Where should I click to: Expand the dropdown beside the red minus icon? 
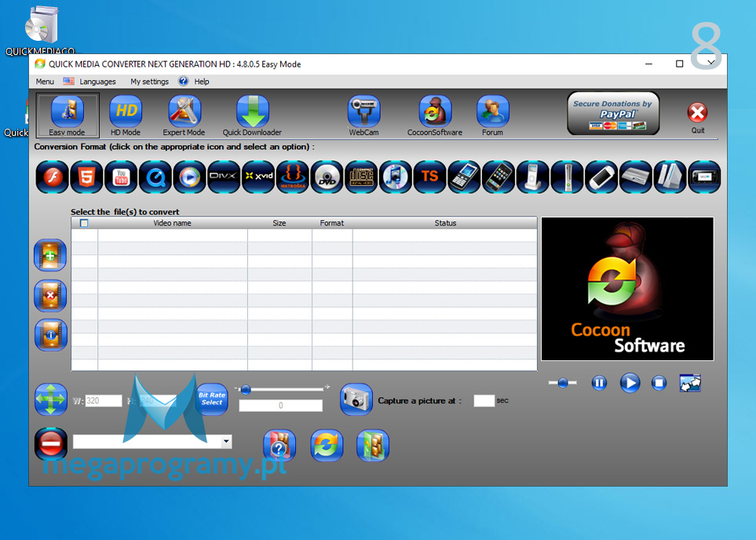(226, 442)
